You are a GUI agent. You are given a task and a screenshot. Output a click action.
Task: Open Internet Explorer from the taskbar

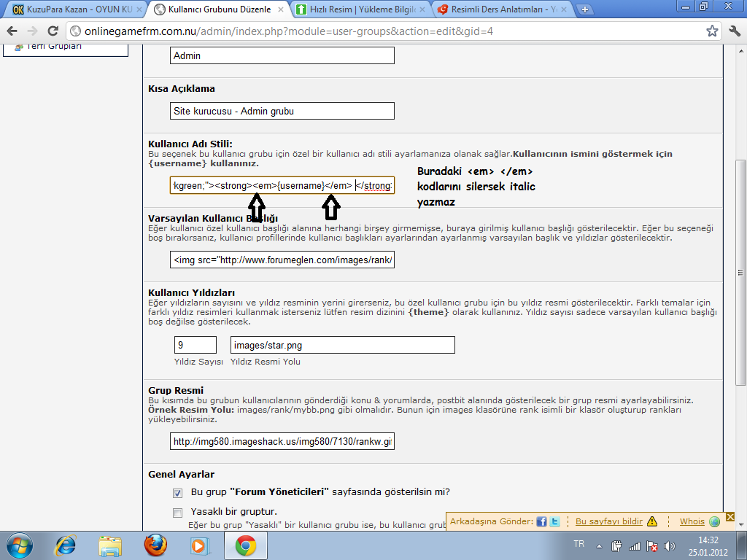[66, 545]
